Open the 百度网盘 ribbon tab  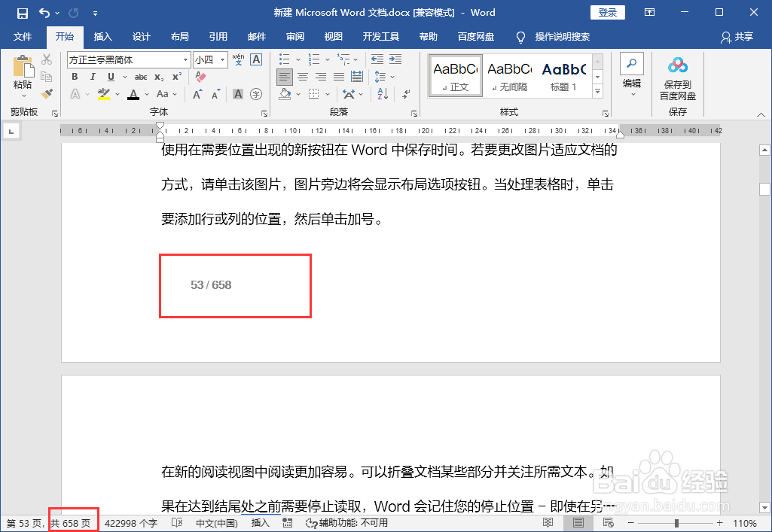pyautogui.click(x=476, y=37)
